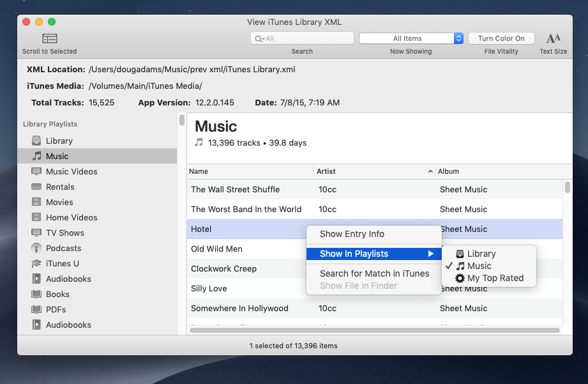Click the Music Videos monitor icon
The width and height of the screenshot is (588, 384).
36,171
